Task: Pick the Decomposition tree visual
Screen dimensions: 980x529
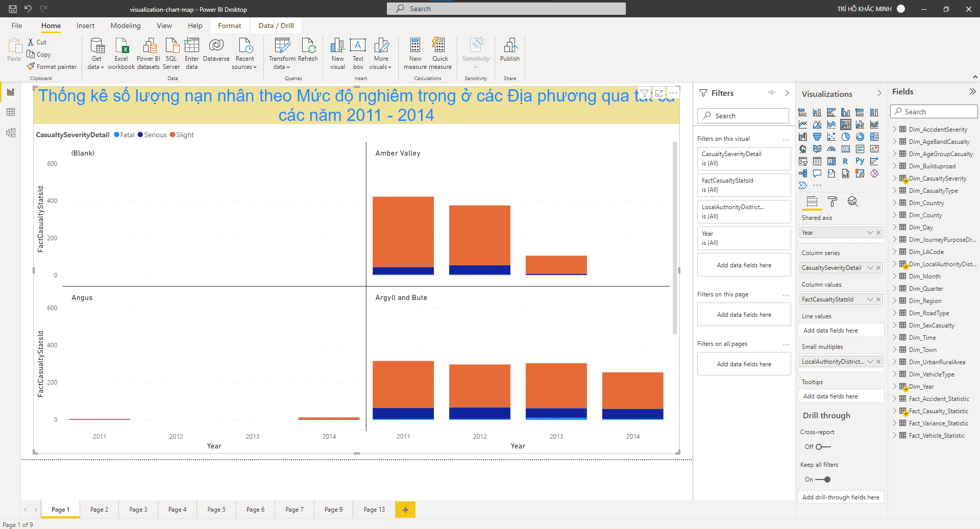Action: 803,173
